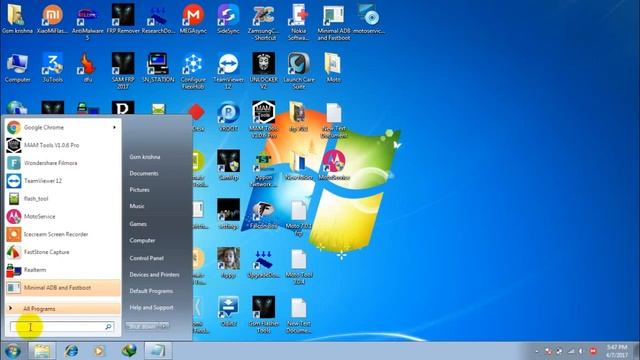Screen dimensions: 640x360
Task: Select the motoservice disc icon on the desktop
Action: [369, 19]
